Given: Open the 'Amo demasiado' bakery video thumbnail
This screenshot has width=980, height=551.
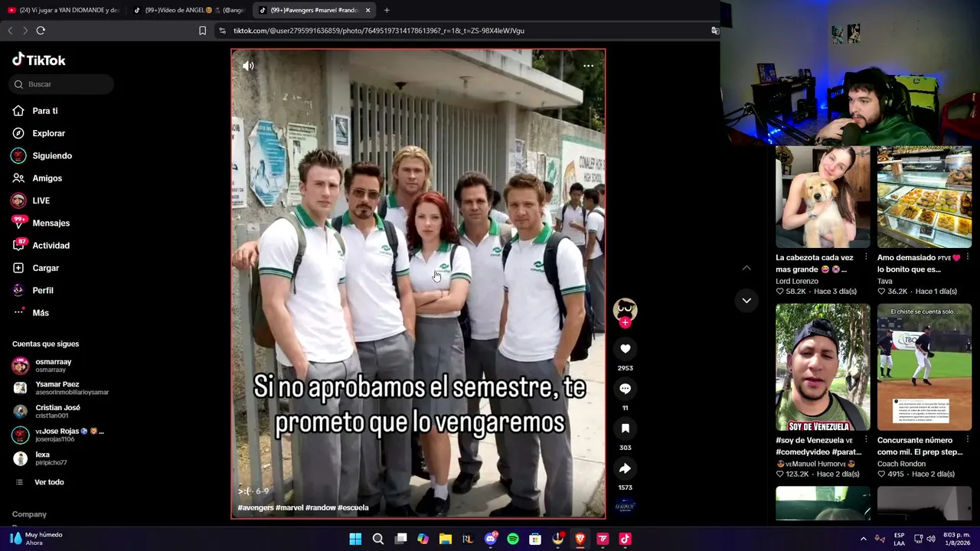Looking at the screenshot, I should coord(924,197).
